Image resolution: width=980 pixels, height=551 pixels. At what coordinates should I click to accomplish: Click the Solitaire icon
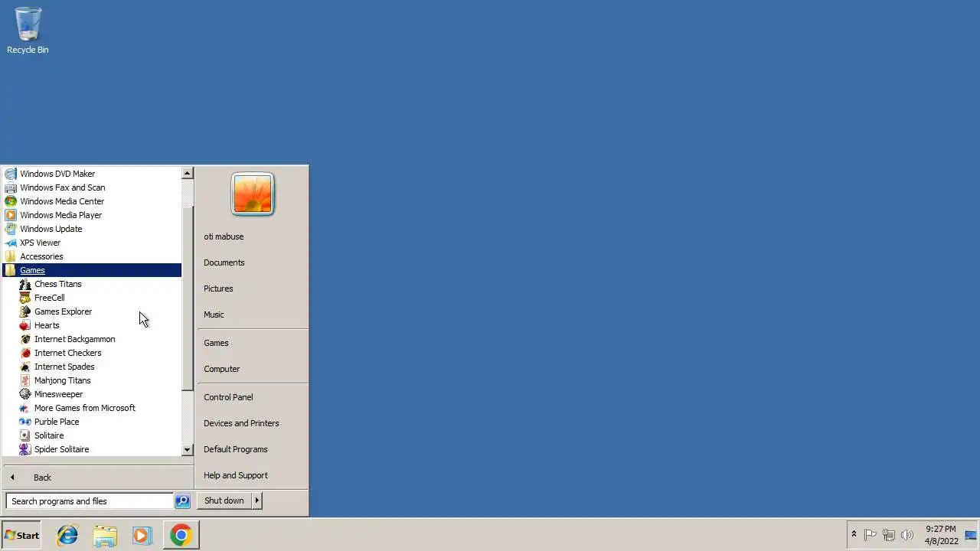(x=25, y=435)
